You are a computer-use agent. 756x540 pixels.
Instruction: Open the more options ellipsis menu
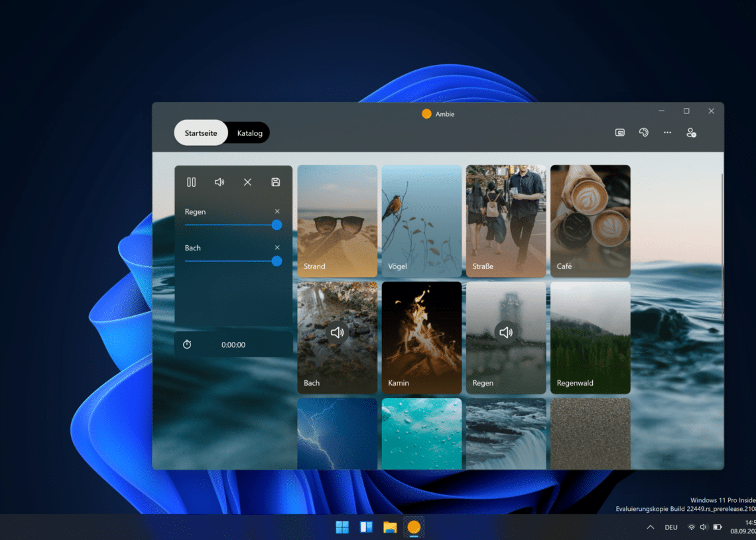[x=667, y=133]
